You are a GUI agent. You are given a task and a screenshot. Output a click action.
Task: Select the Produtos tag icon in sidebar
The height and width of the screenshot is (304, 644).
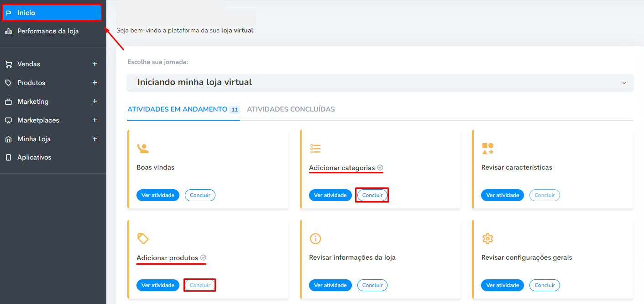[x=8, y=83]
